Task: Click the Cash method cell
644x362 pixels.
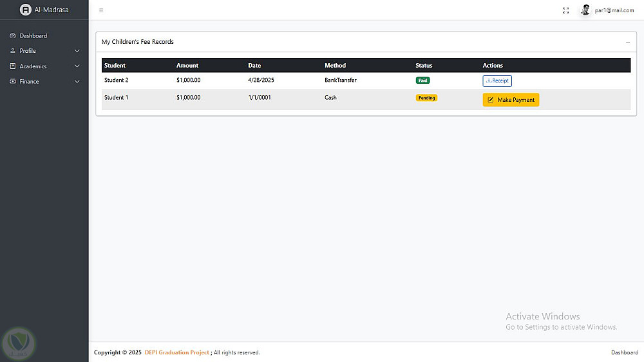Action: click(330, 97)
